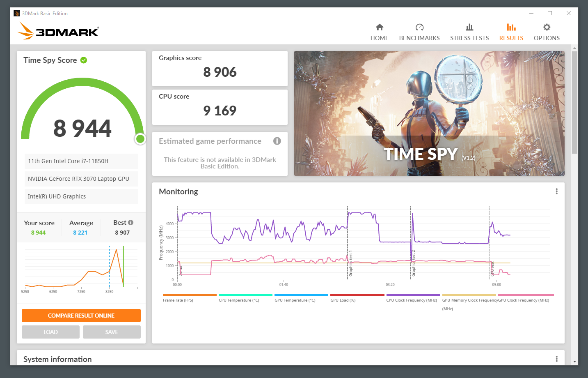This screenshot has width=588, height=378.
Task: Click the vertical scrollbar thumb
Action: [x=574, y=102]
